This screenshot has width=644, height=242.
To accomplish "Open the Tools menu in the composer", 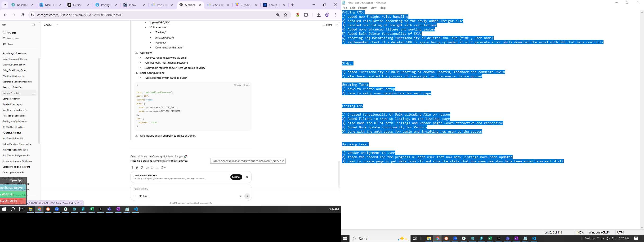I will pos(144,196).
